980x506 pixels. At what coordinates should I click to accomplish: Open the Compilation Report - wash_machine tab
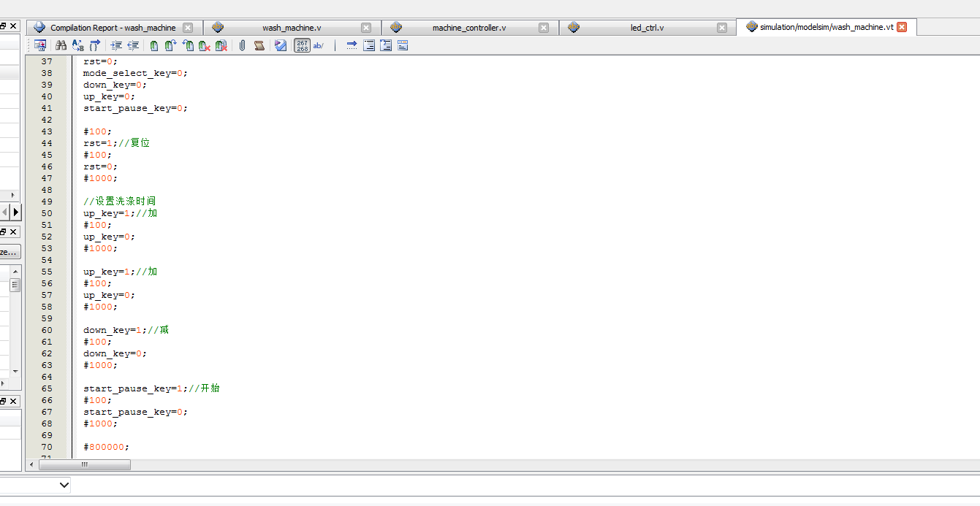tap(113, 28)
